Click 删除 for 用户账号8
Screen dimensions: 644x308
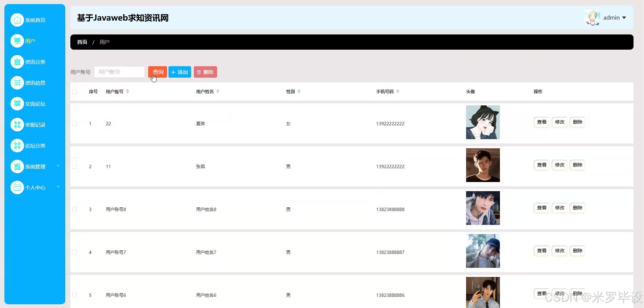[578, 208]
